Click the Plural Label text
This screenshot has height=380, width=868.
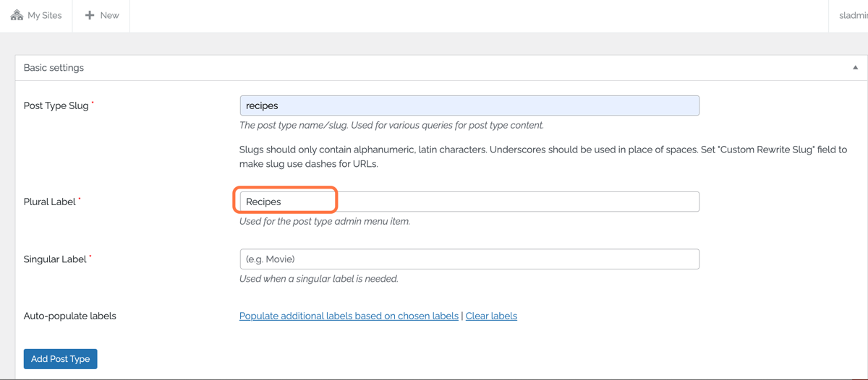click(x=50, y=202)
